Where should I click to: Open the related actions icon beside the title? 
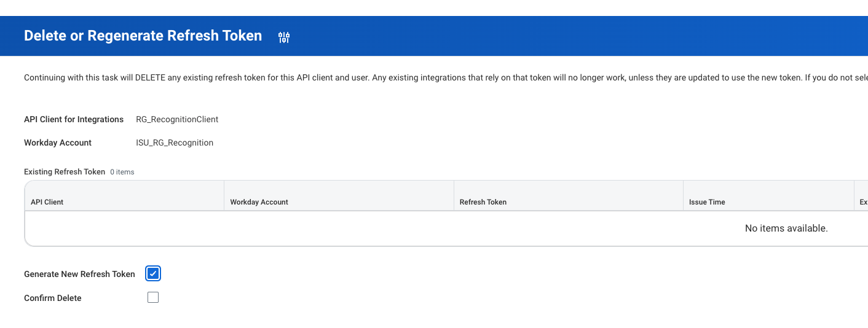coord(283,37)
